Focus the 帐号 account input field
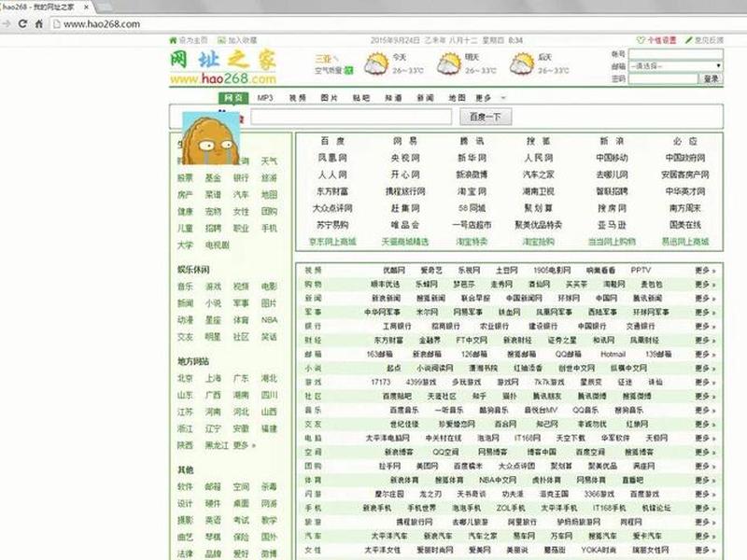The height and width of the screenshot is (560, 747). click(675, 54)
